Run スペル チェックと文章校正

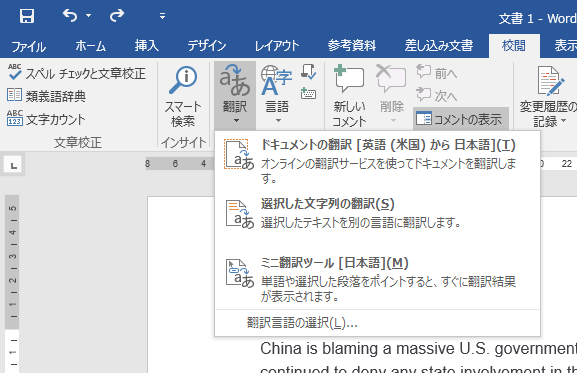tap(77, 73)
